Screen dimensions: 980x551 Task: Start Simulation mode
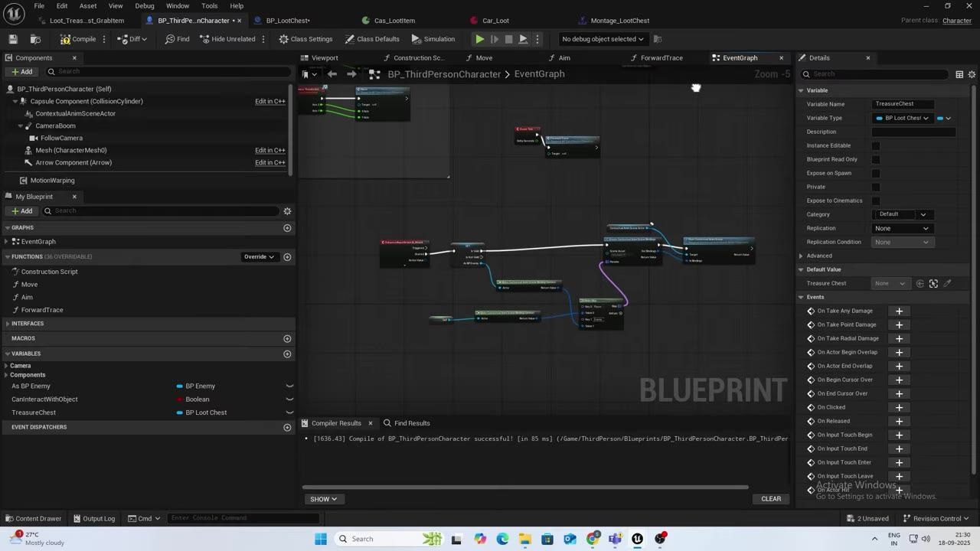pyautogui.click(x=433, y=39)
